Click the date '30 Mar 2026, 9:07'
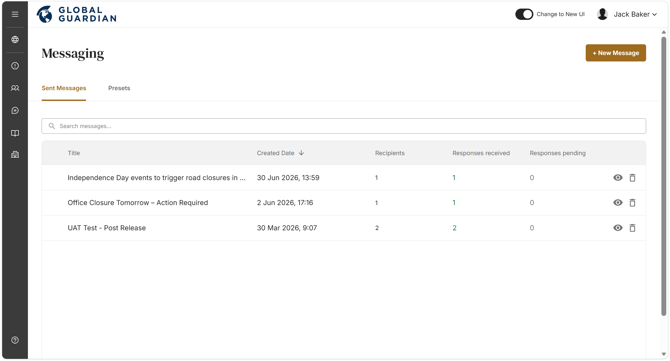Screen dimensions: 670x361 [287, 228]
